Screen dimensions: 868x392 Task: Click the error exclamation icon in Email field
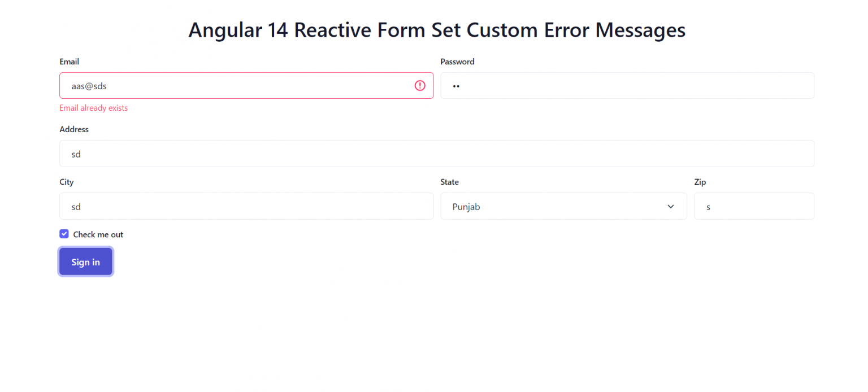pyautogui.click(x=419, y=85)
